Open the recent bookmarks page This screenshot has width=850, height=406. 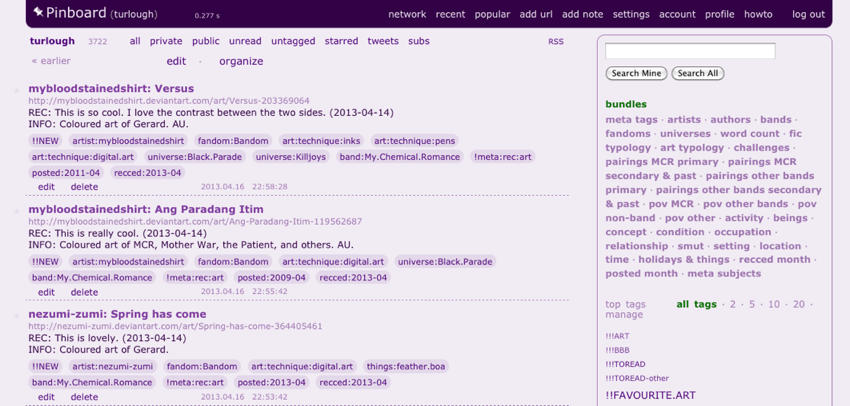pos(450,14)
